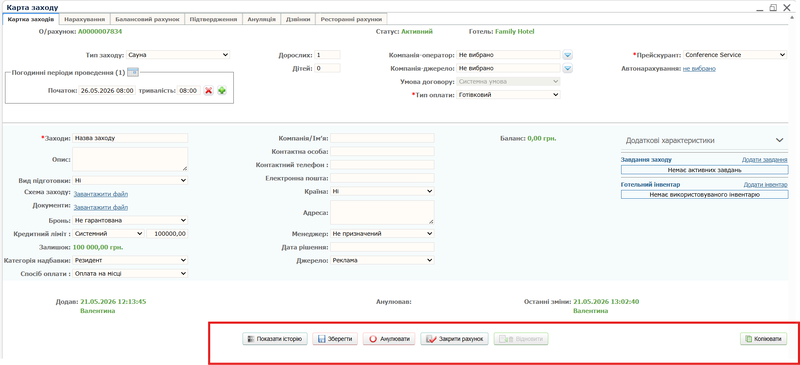
Task: Focus the Контактний телефон field
Action: click(382, 164)
